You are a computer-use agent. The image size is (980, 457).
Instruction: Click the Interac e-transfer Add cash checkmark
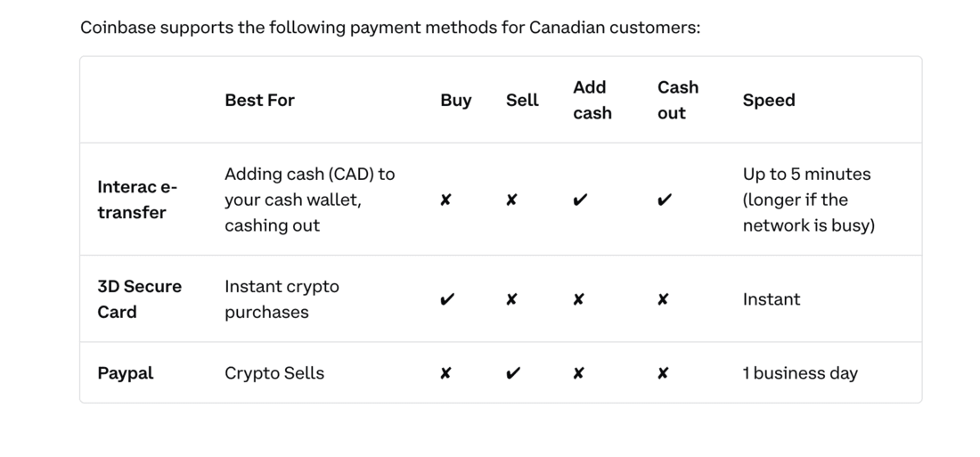tap(580, 200)
